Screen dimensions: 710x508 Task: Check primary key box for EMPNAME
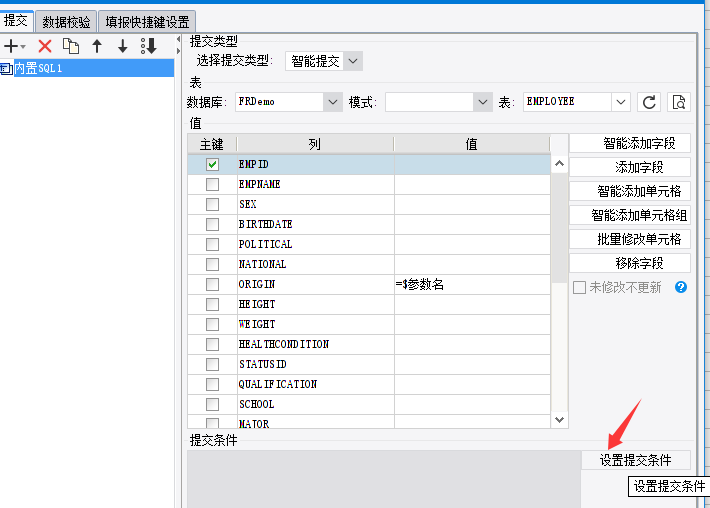212,184
